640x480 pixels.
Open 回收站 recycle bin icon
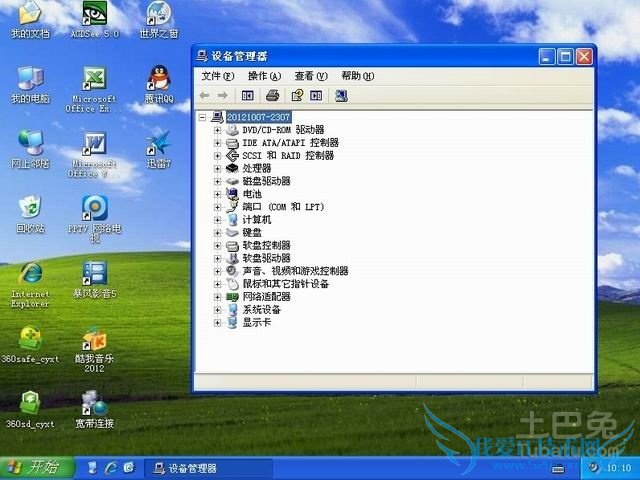(x=30, y=214)
